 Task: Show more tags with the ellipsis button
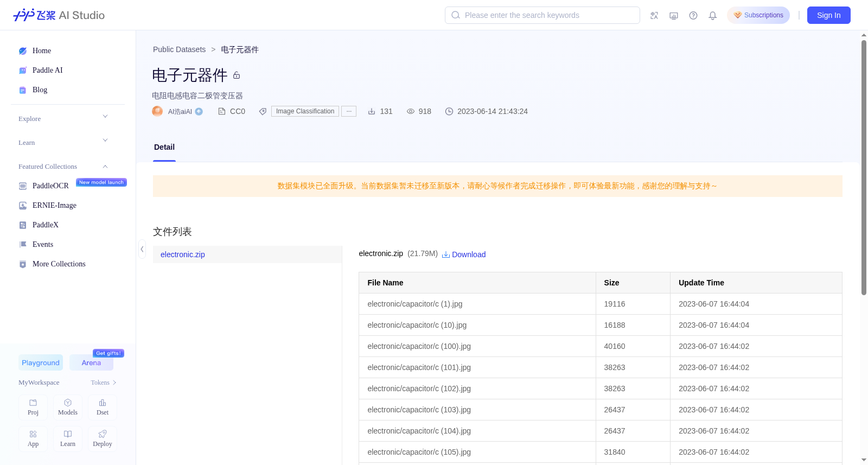click(x=349, y=111)
